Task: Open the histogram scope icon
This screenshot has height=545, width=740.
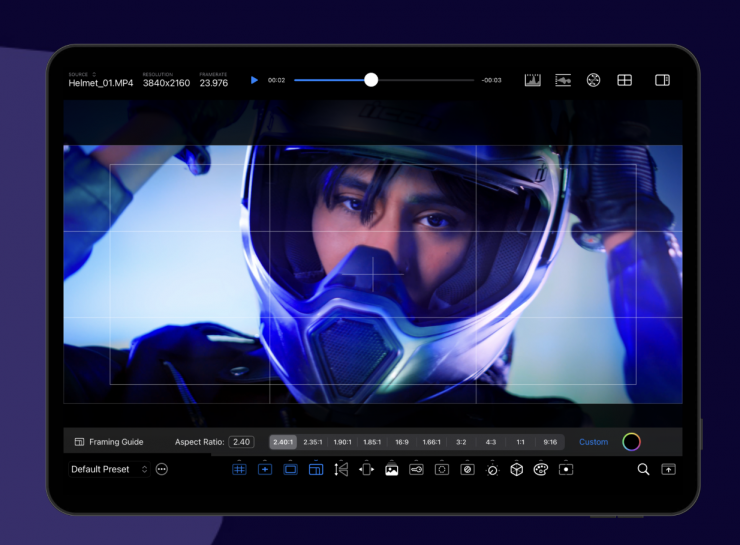Action: (x=532, y=80)
